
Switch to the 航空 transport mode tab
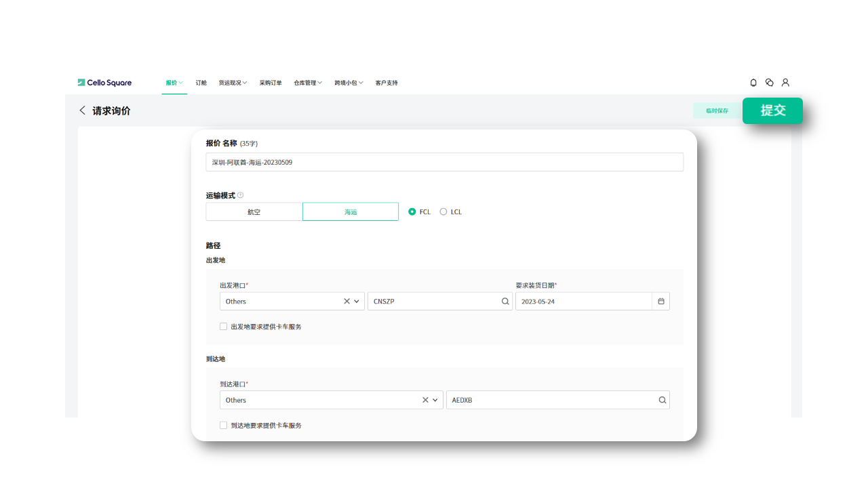(254, 212)
